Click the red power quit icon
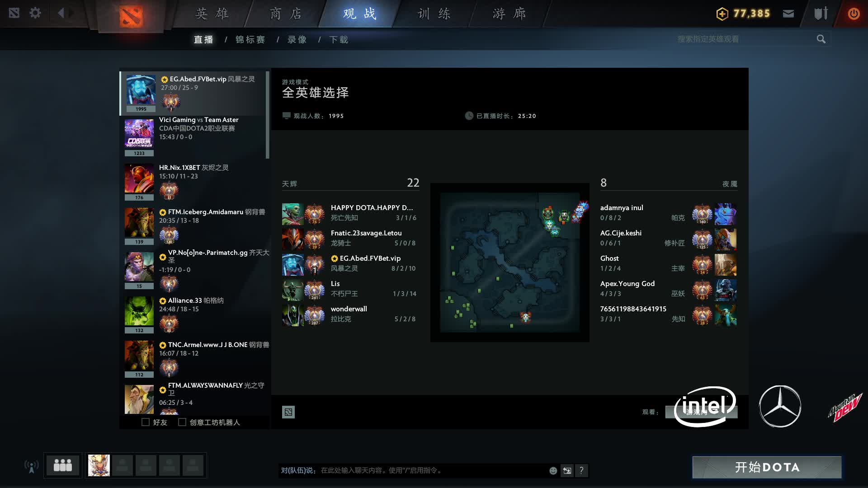Screen dimensions: 868x488 pos(854,14)
